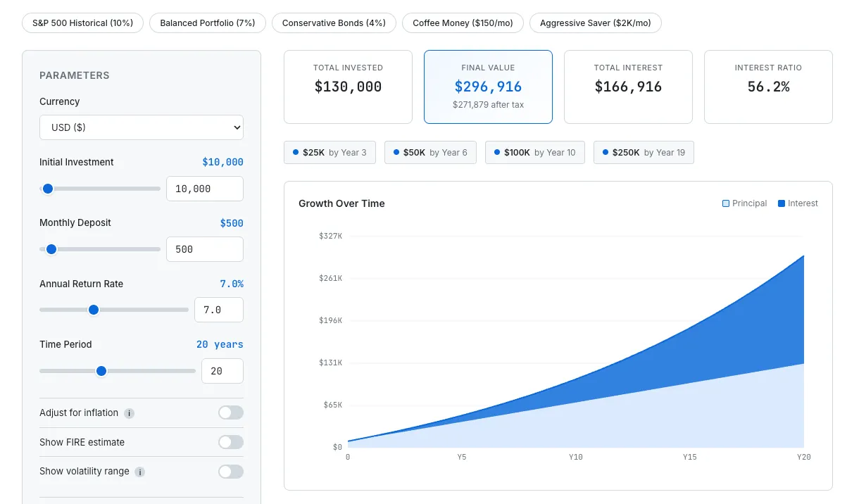Switch to the Conservative Bonds (4%) preset
This screenshot has width=847, height=504.
tap(334, 23)
